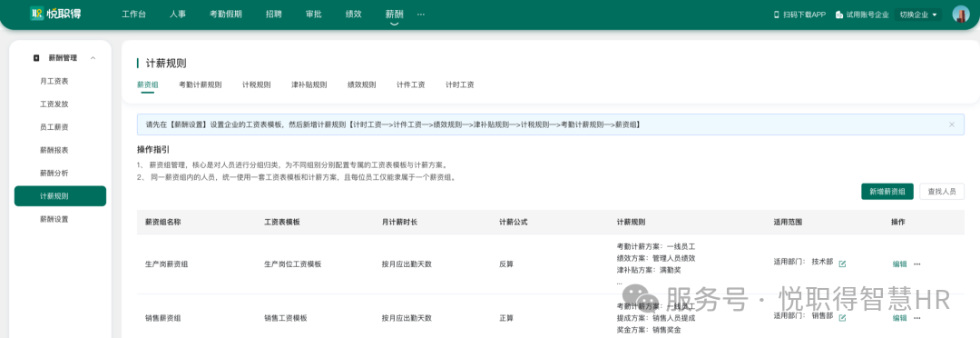
Task: Edit 技术部 applicable department icon
Action: (x=842, y=263)
